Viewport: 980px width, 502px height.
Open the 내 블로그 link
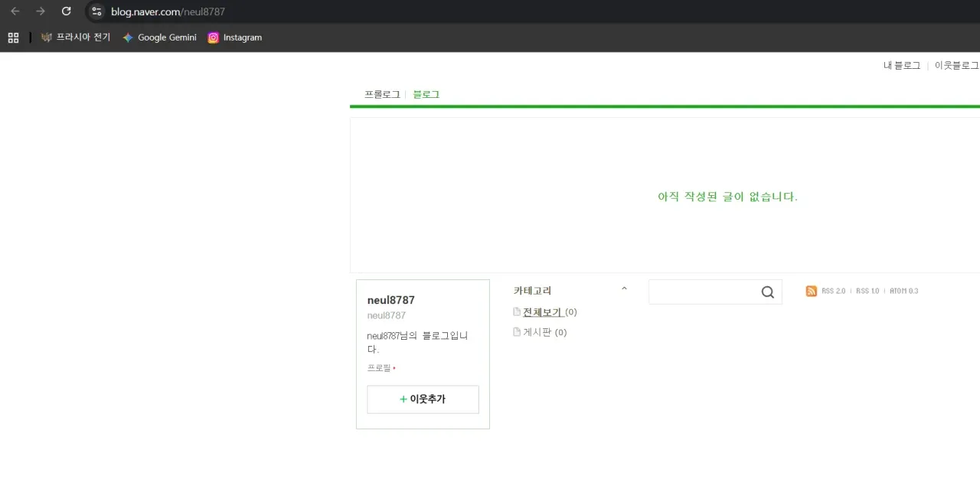[x=901, y=65]
